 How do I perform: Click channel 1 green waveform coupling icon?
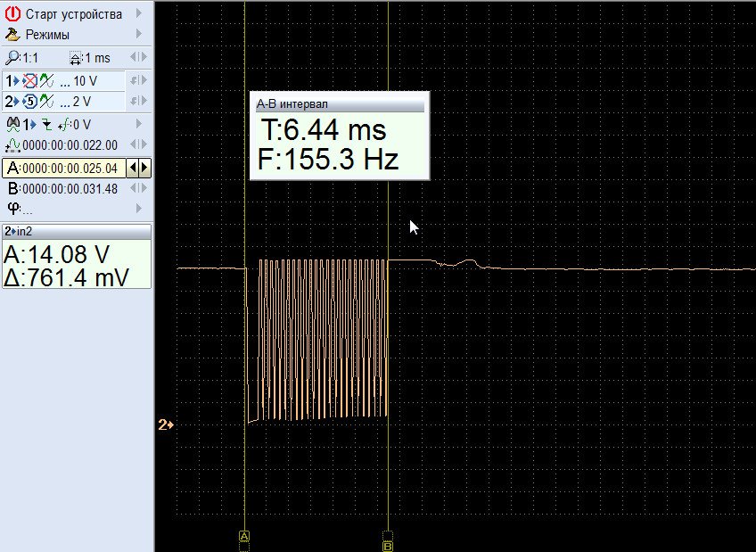tap(47, 81)
